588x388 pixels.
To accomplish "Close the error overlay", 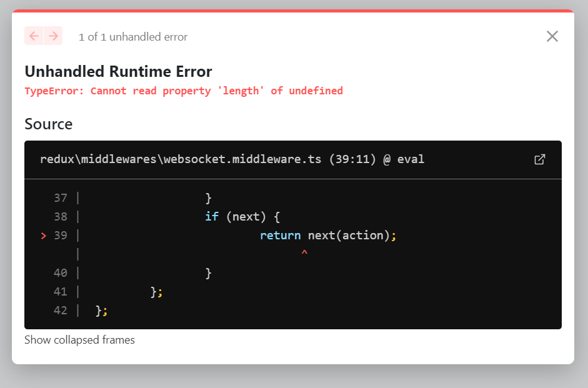I will click(552, 36).
